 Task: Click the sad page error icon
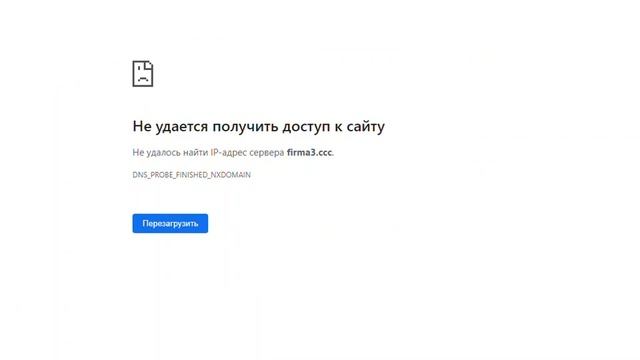pos(143,73)
